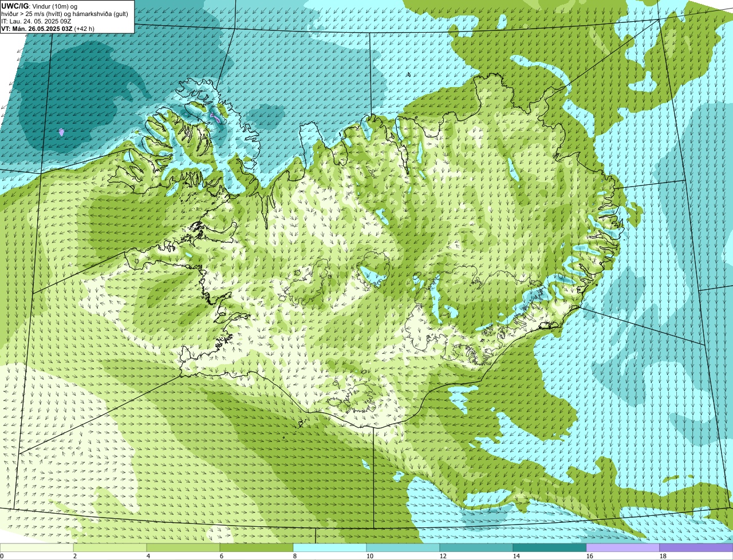Viewport: 733px width, 560px height.
Task: Click the purple legend swatch above 18 m/s
Action: (x=696, y=547)
